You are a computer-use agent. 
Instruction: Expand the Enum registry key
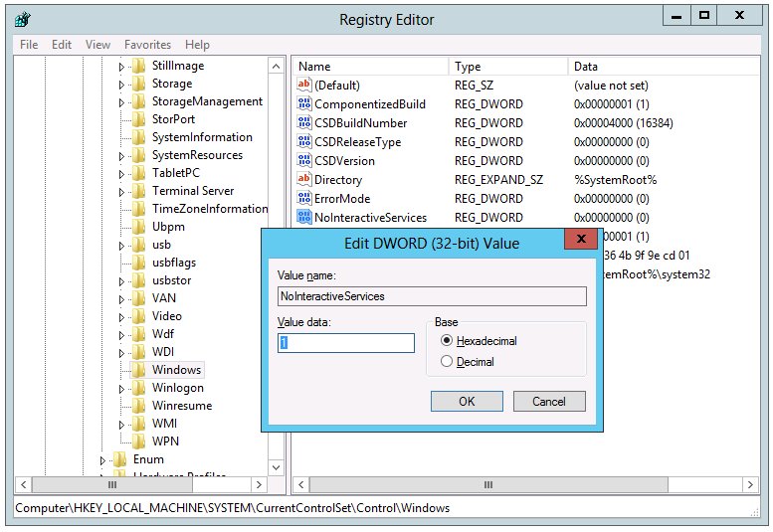(103, 459)
